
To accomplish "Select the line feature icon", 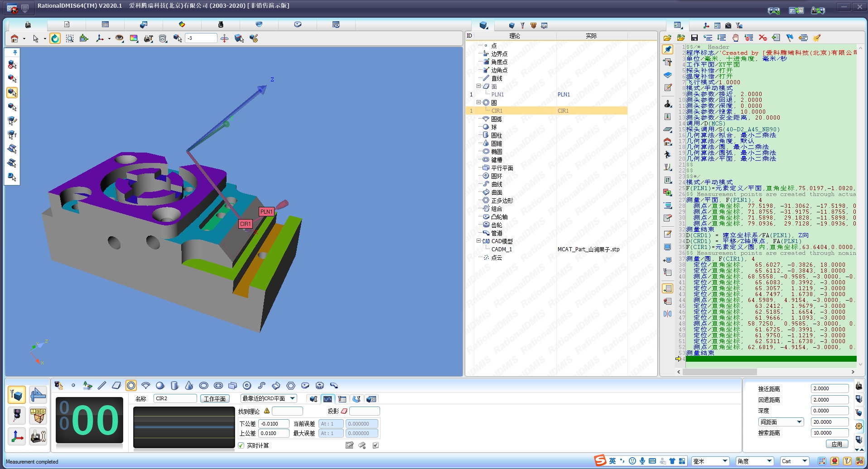I will coord(102,386).
